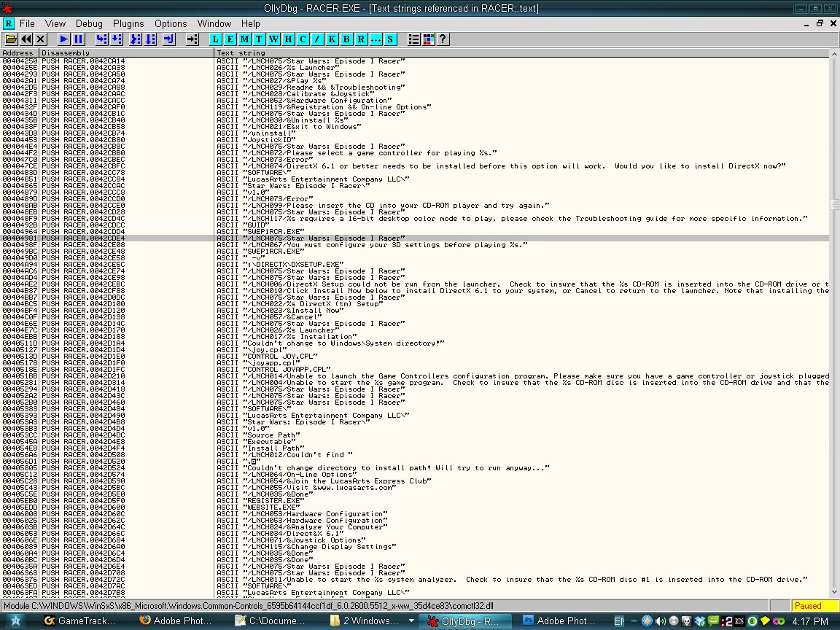Screen dimensions: 840x630
Task: Open Call stack window (K button)
Action: point(332,39)
